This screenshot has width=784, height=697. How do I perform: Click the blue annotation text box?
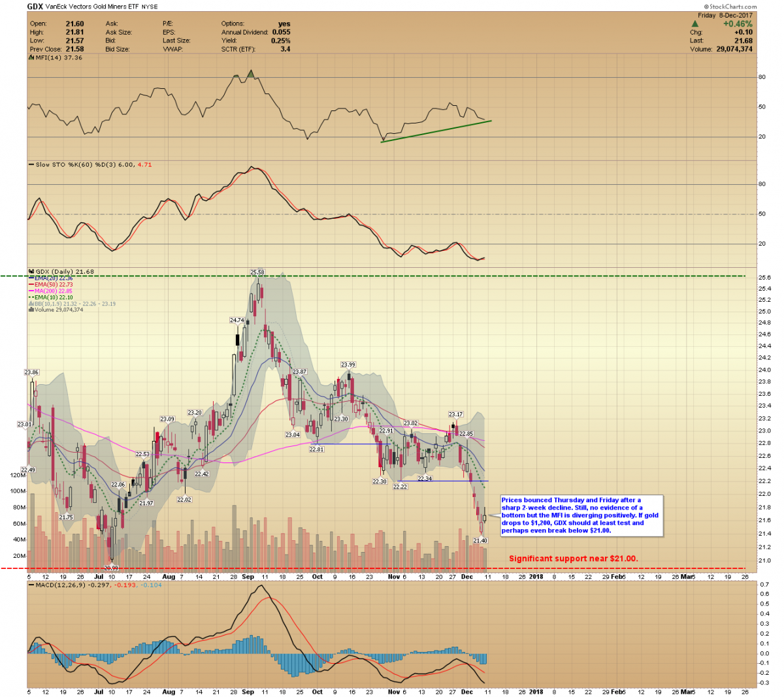[x=581, y=515]
